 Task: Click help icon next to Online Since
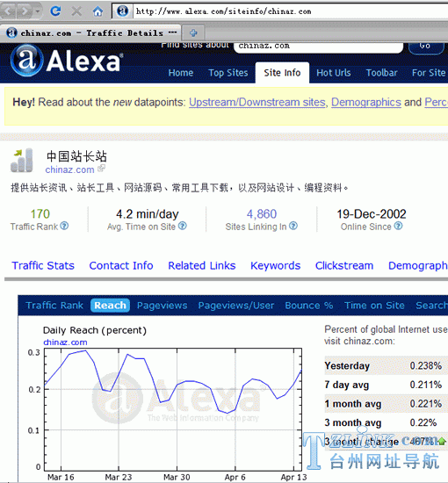click(399, 226)
